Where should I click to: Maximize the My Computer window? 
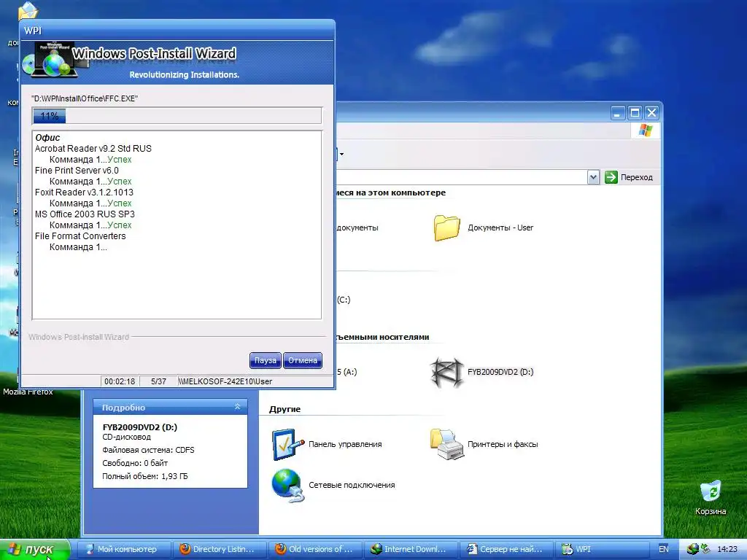(x=635, y=113)
